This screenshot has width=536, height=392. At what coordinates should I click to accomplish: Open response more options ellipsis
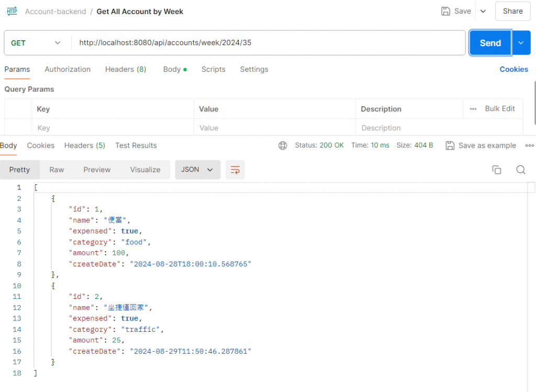[529, 145]
